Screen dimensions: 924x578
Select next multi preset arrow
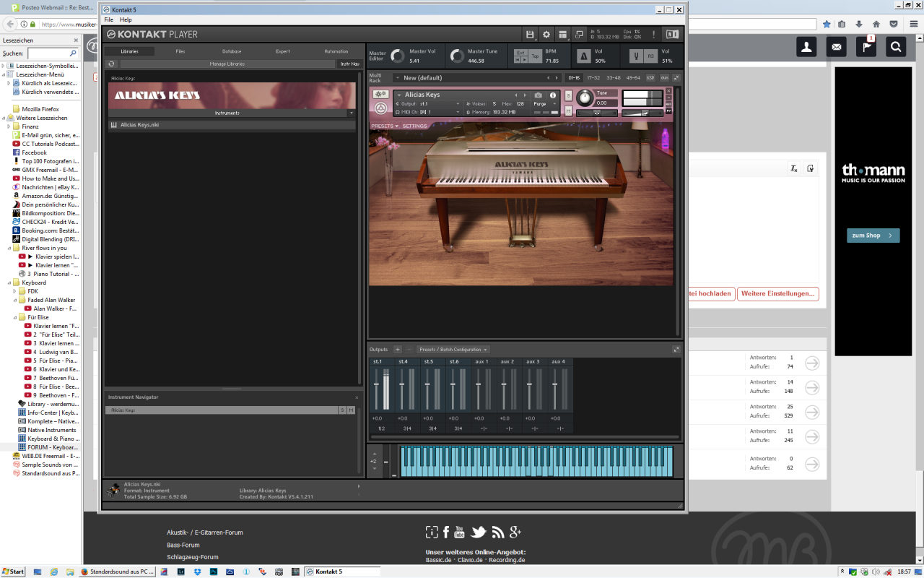557,78
